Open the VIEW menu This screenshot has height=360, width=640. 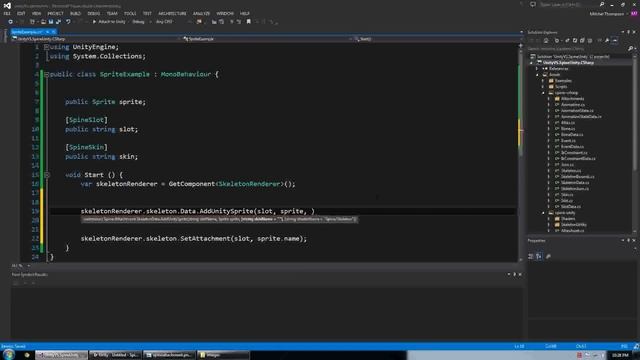point(36,13)
